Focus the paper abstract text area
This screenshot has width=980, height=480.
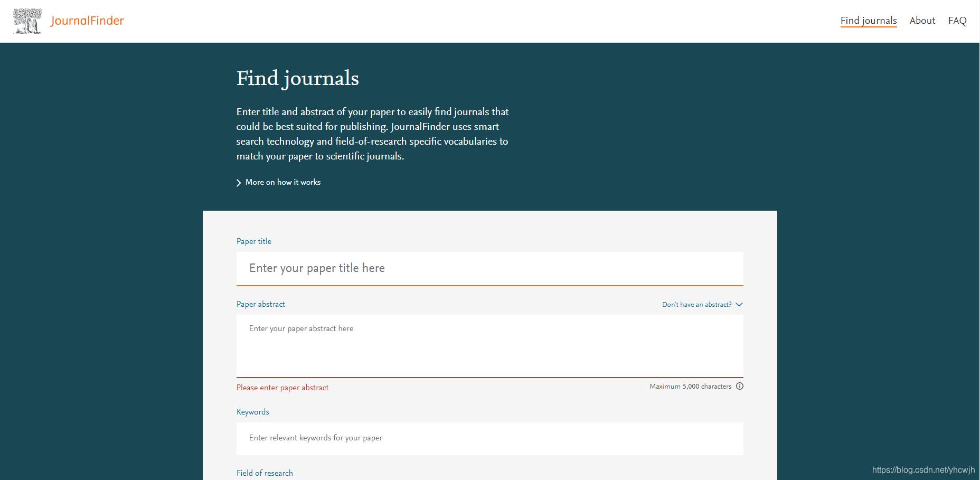coord(490,346)
